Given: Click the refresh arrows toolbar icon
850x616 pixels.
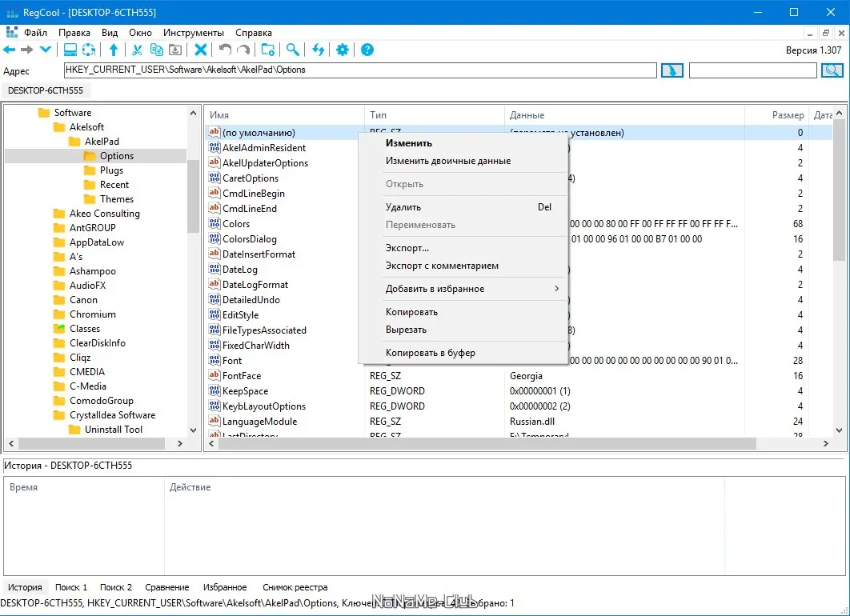Looking at the screenshot, I should tap(318, 50).
